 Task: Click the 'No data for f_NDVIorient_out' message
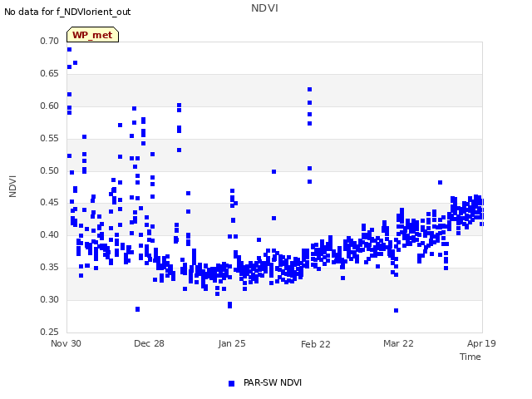coord(67,12)
